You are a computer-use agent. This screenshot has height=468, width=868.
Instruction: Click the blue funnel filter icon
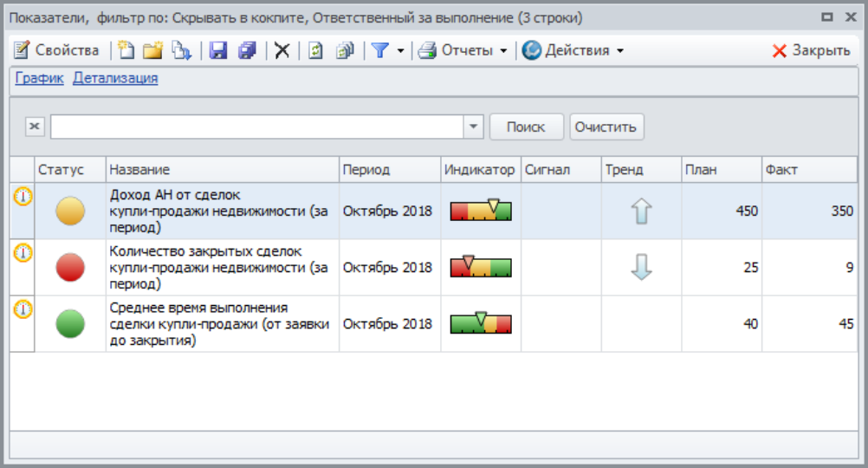[379, 50]
